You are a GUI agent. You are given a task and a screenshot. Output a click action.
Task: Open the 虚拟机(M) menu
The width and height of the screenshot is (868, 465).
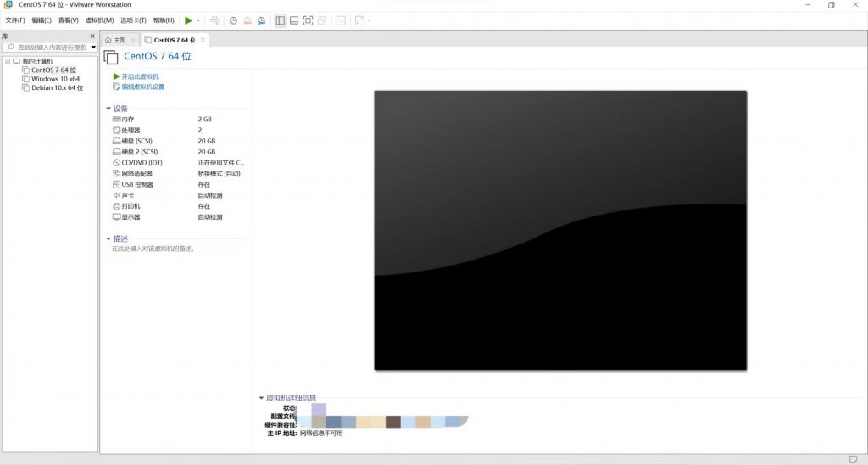pyautogui.click(x=100, y=20)
